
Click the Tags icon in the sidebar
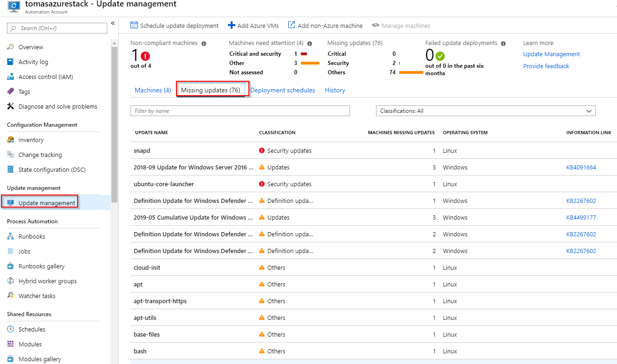point(10,91)
